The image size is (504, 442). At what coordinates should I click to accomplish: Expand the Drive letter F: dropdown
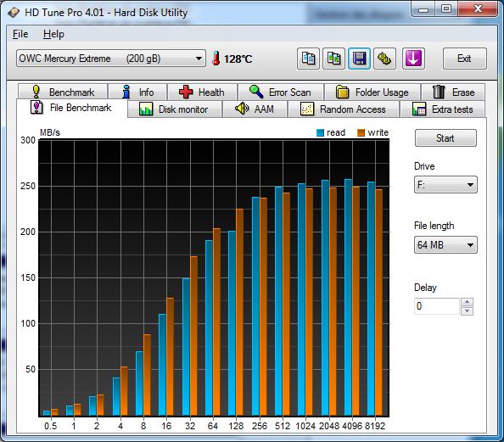(445, 185)
